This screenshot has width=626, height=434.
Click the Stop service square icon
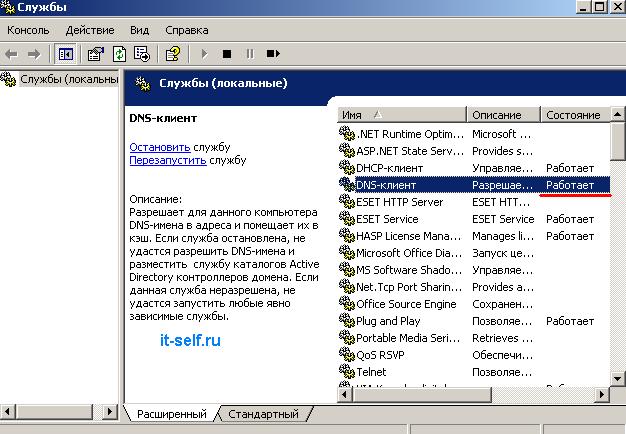coord(227,54)
